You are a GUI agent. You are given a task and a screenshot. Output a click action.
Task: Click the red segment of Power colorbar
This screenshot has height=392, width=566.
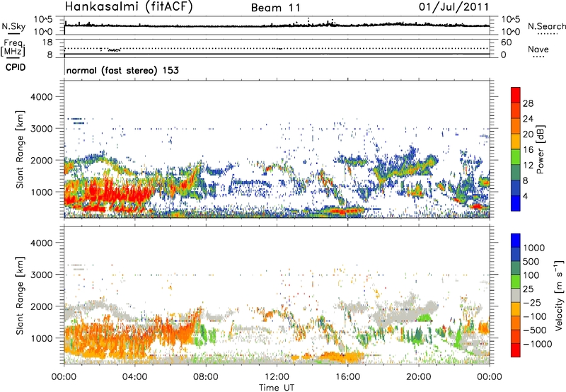[516, 96]
